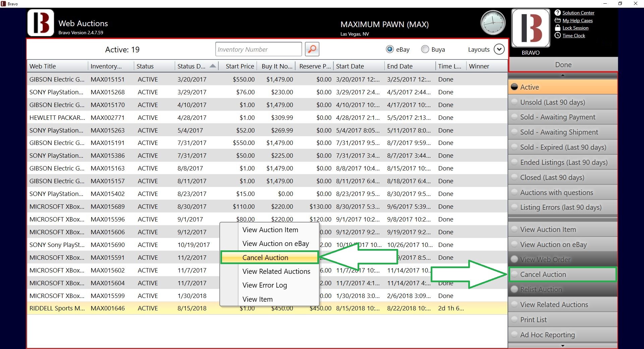This screenshot has width=644, height=349.
Task: Click Cancel Auction in side panel
Action: (563, 275)
